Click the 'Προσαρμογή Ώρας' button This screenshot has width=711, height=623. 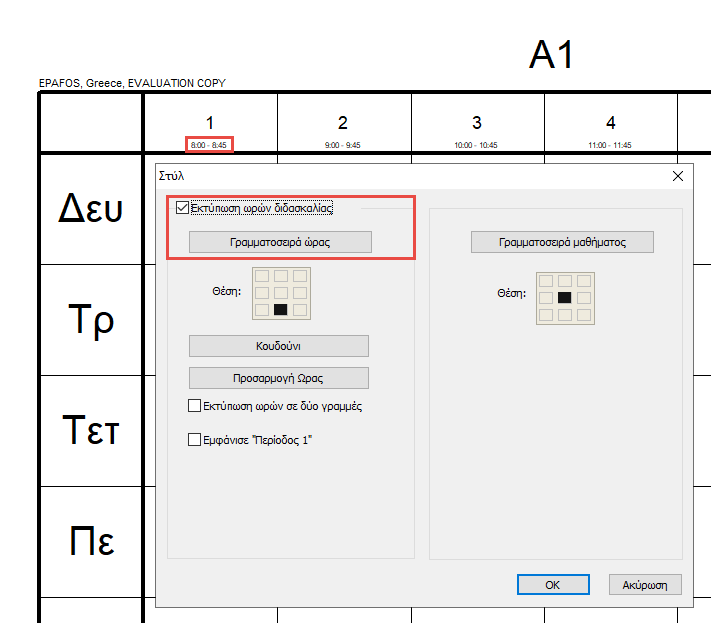click(x=279, y=378)
